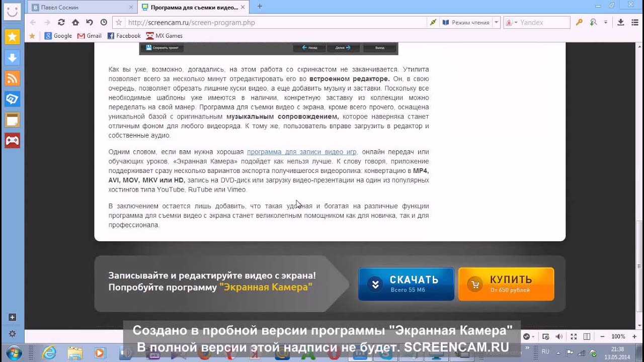The width and height of the screenshot is (644, 362).
Task: Bookmark page with address bar star
Action: pyautogui.click(x=119, y=22)
